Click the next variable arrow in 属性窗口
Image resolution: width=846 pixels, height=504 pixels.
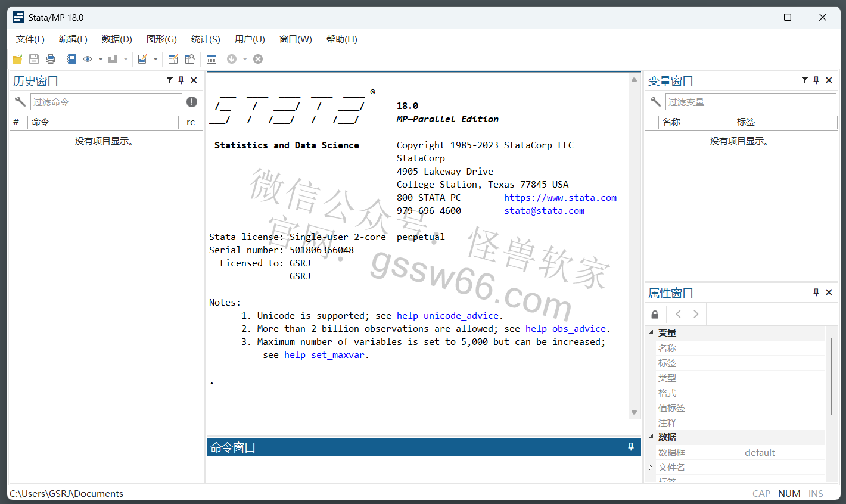point(696,314)
